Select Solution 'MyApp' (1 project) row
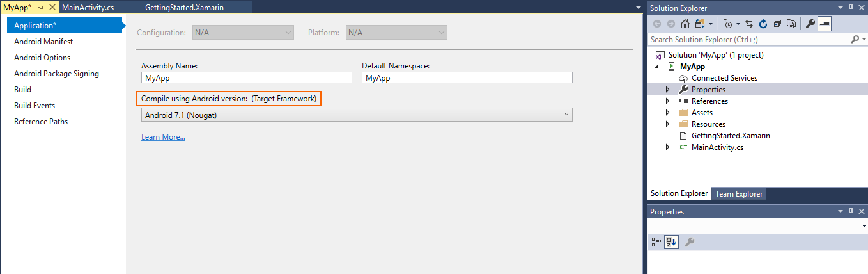868x274 pixels. coord(716,55)
